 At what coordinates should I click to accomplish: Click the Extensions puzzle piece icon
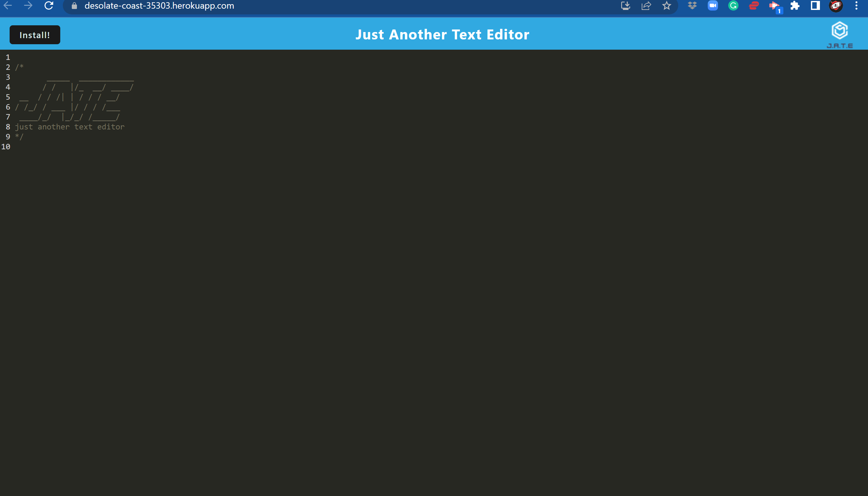[x=795, y=5]
